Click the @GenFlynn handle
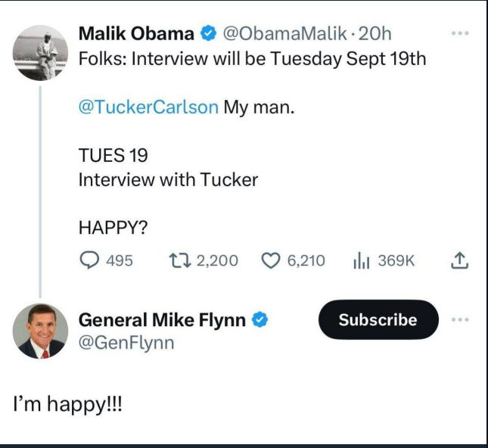488x448 pixels. tap(126, 343)
